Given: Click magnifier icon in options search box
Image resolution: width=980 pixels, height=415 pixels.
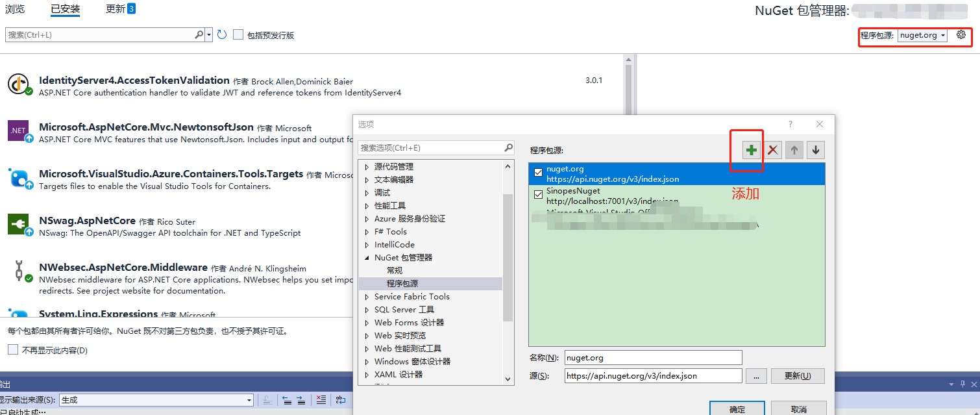Looking at the screenshot, I should [509, 147].
